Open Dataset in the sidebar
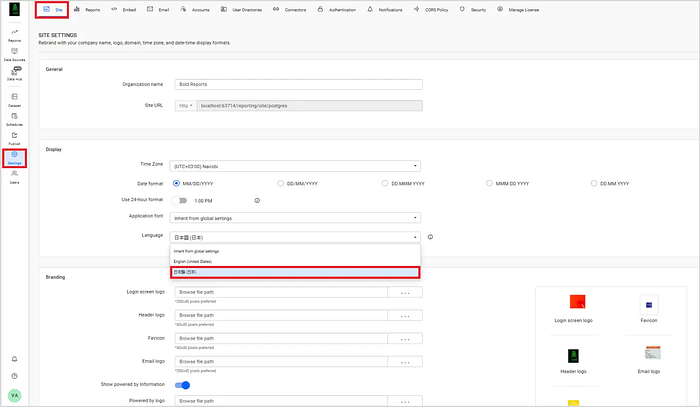The width and height of the screenshot is (700, 407). coord(14,100)
